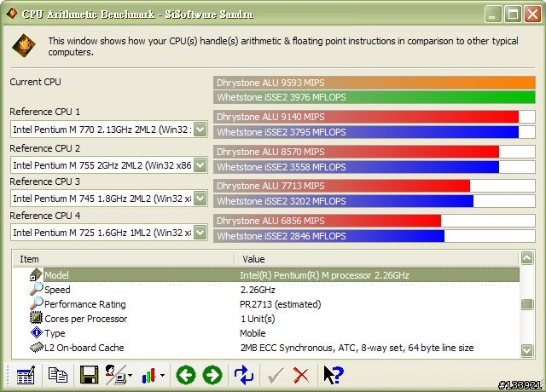Click current CPU Dhrystone ALU 9593 MIPS bar
546x392 pixels.
pos(375,83)
